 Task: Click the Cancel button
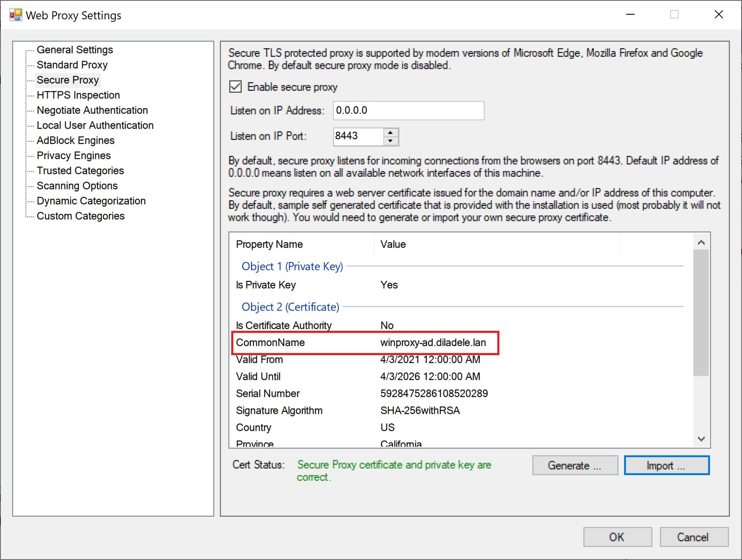(x=694, y=537)
